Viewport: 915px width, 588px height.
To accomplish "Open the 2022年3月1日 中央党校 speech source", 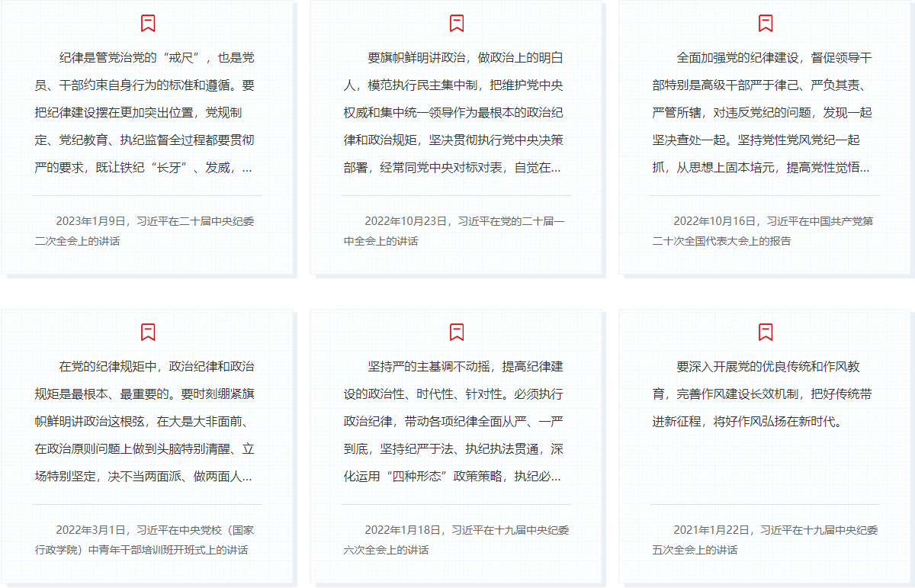I will click(x=145, y=540).
